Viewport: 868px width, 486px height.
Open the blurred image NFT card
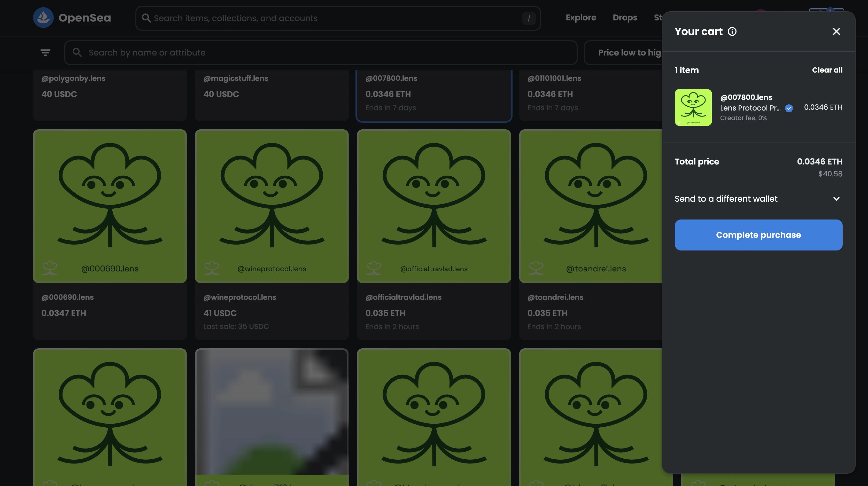click(272, 417)
